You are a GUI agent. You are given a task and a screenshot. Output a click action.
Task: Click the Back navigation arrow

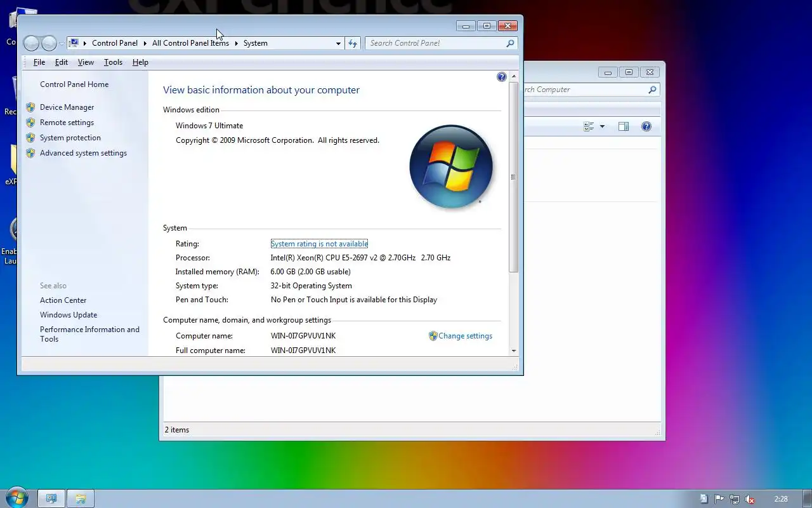pyautogui.click(x=31, y=43)
